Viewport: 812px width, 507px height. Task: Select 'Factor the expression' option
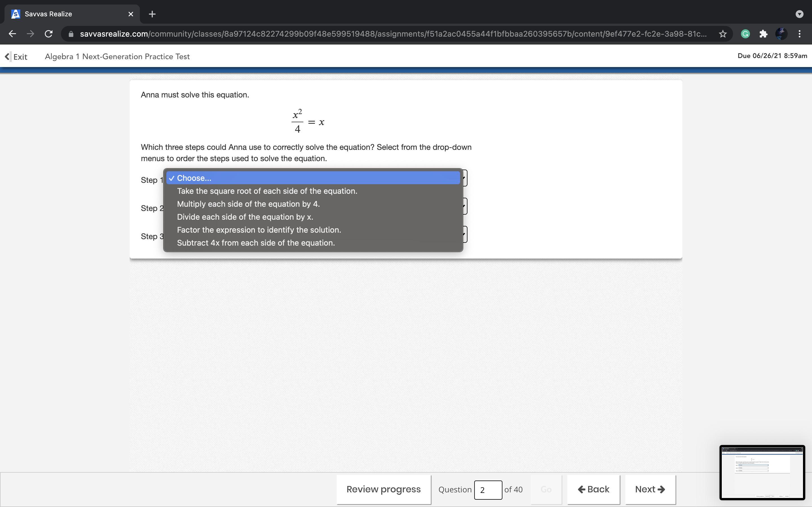click(x=259, y=230)
